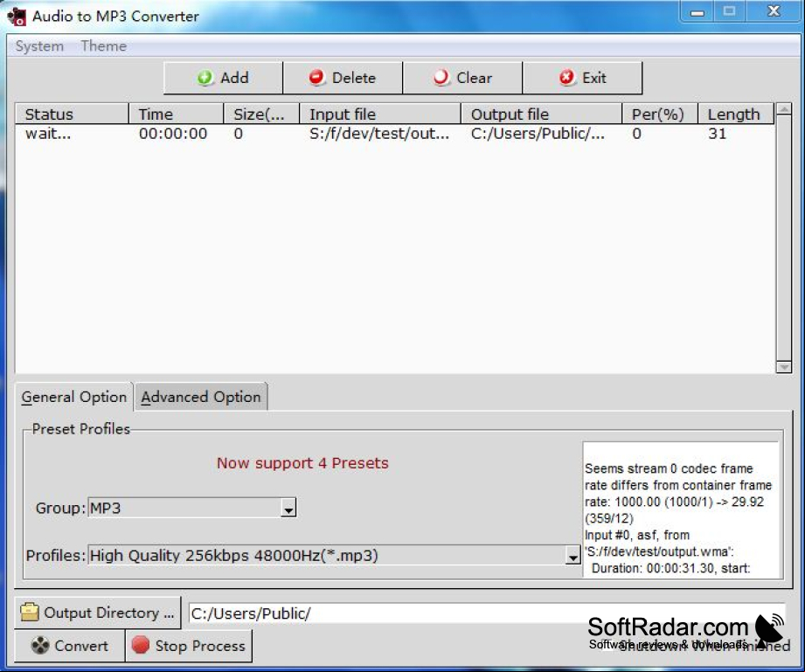Start conversion with the Convert button label
Screen dimensions: 805x672
81,646
